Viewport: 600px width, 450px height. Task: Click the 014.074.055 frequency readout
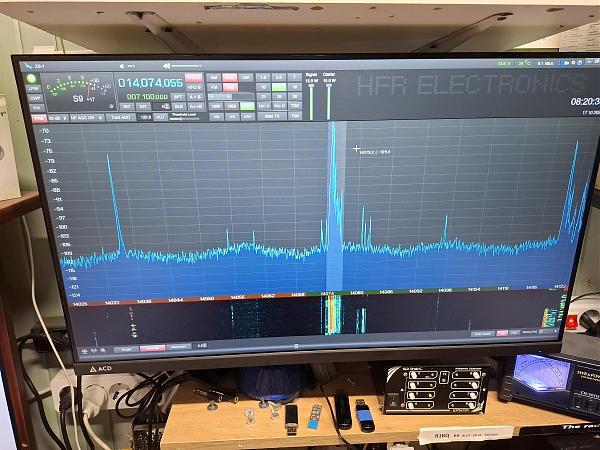click(x=149, y=82)
